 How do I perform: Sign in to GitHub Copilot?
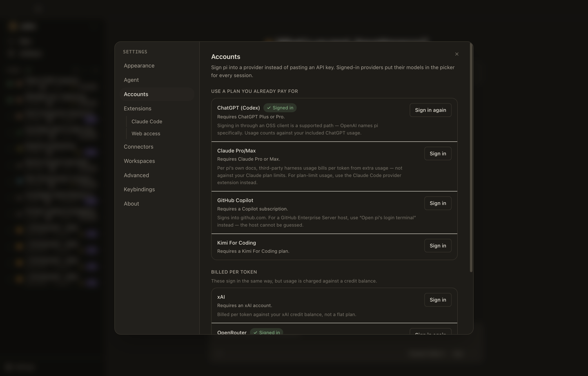[438, 203]
